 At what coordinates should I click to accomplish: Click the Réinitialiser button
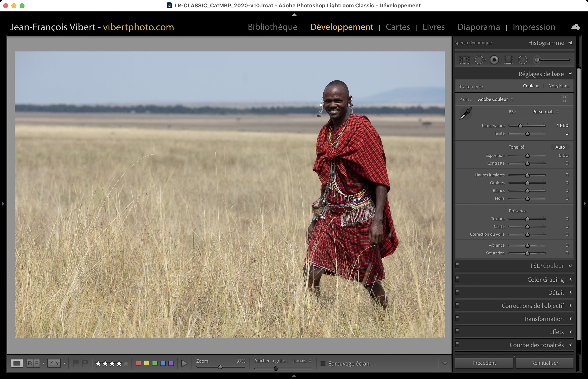tap(545, 363)
